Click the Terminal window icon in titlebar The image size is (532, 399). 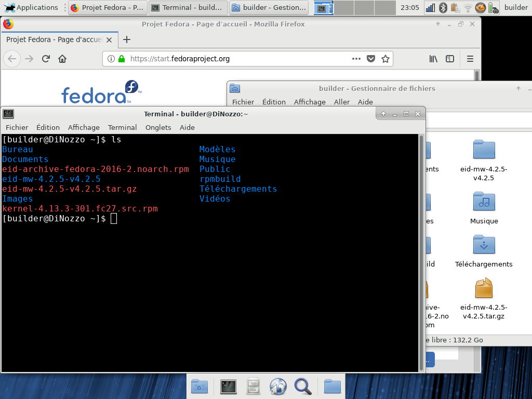point(8,114)
